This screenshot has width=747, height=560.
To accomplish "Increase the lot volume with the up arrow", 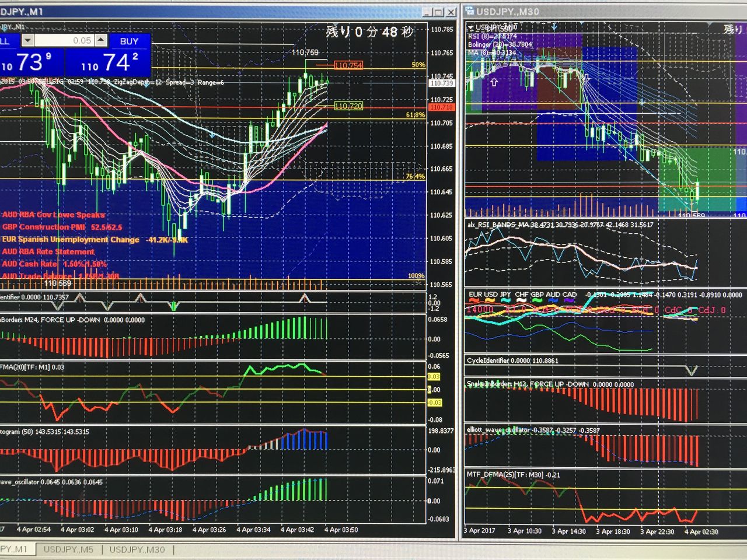I will pos(102,40).
